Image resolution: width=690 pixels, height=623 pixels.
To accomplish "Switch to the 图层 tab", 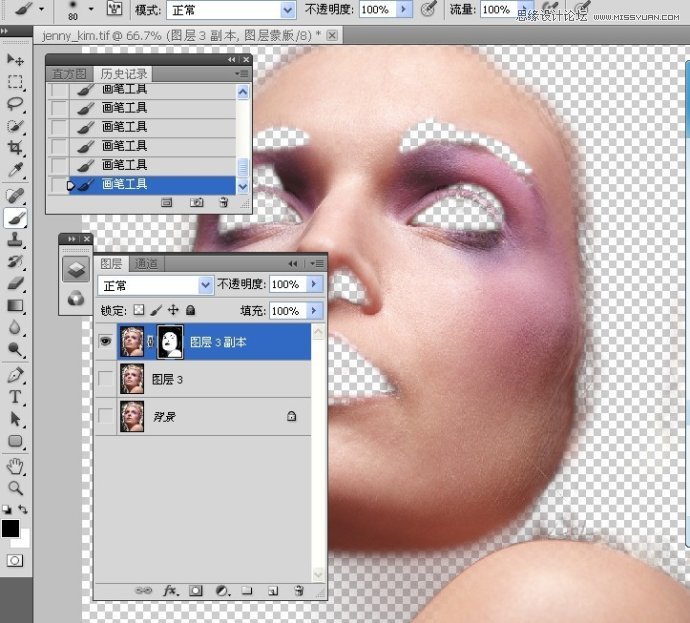I will (111, 264).
